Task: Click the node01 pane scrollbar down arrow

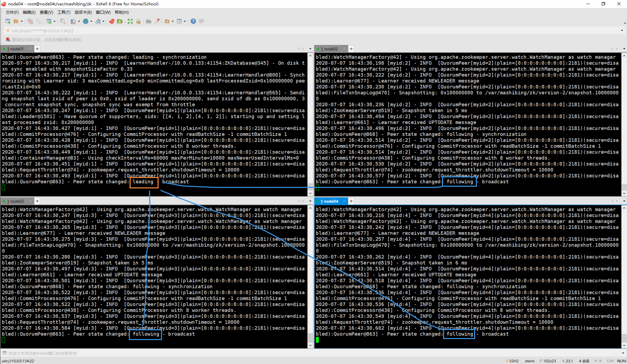Action: (x=310, y=193)
